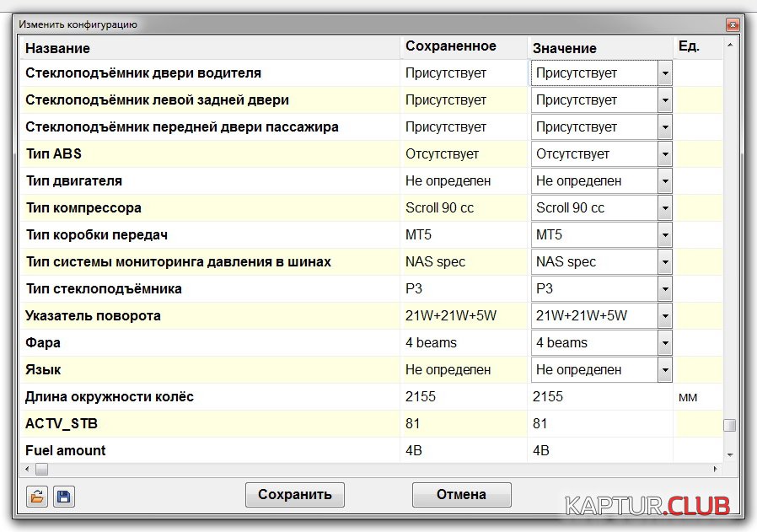Click the open folder icon
The height and width of the screenshot is (532, 757).
[36, 497]
